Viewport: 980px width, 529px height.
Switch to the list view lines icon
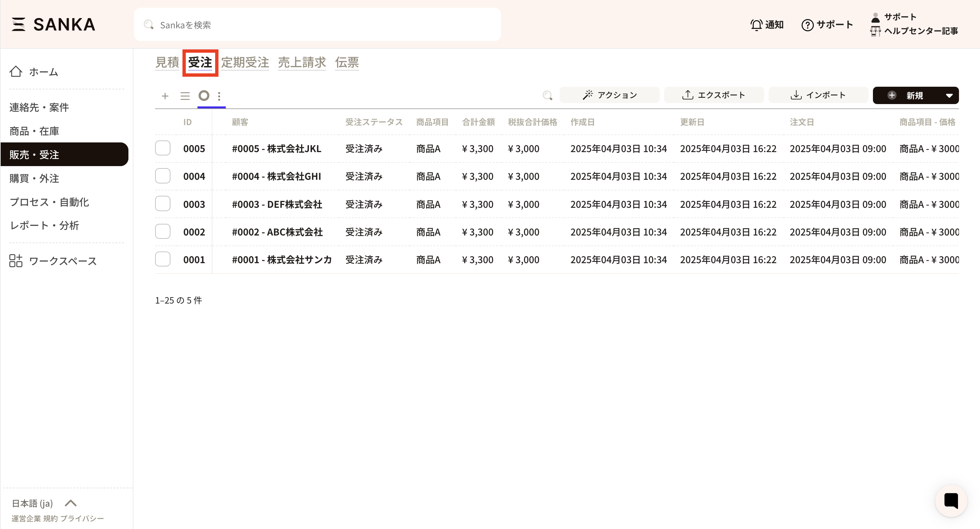(185, 96)
